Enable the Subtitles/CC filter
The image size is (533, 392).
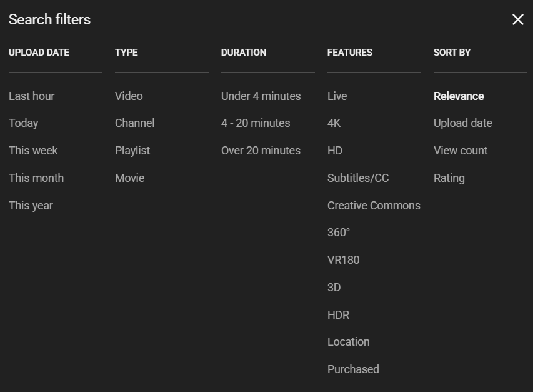[357, 178]
